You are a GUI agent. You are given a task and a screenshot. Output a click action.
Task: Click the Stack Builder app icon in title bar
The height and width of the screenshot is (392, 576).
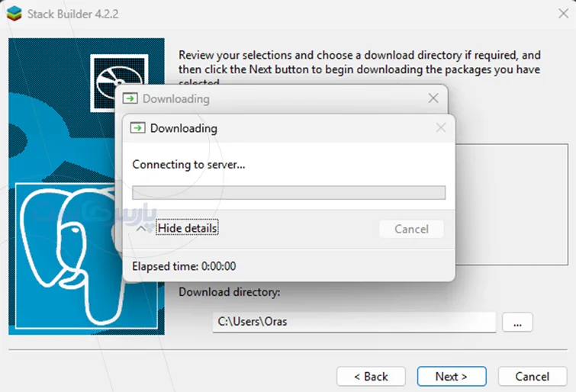pos(14,14)
